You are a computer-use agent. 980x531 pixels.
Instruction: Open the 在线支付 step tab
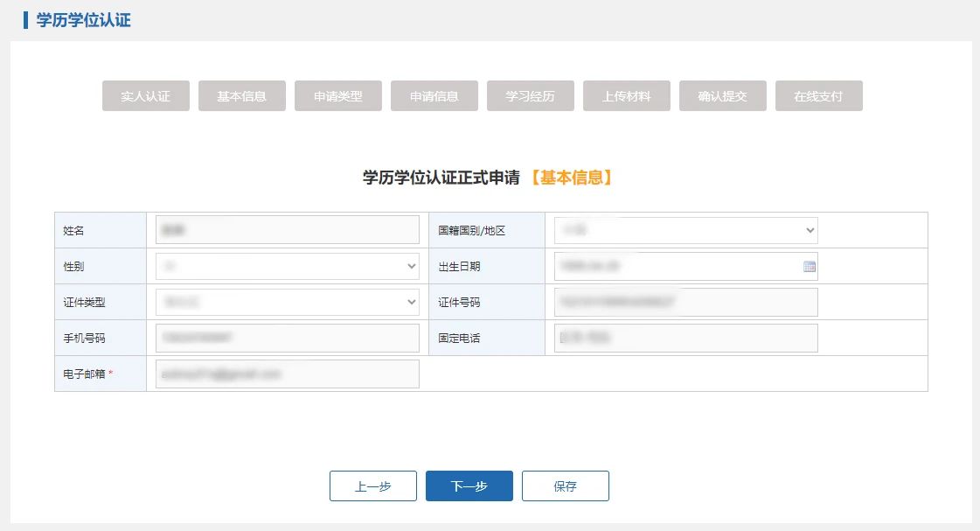click(x=819, y=96)
